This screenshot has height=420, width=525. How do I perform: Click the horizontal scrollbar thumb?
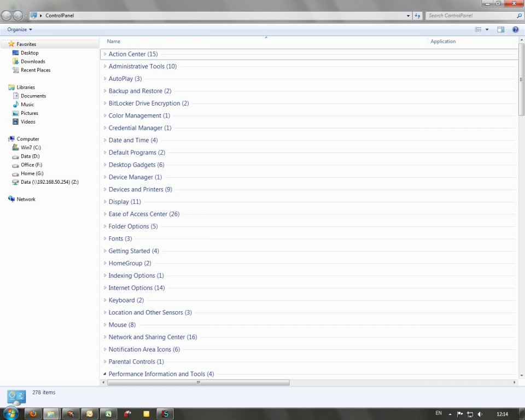198,383
